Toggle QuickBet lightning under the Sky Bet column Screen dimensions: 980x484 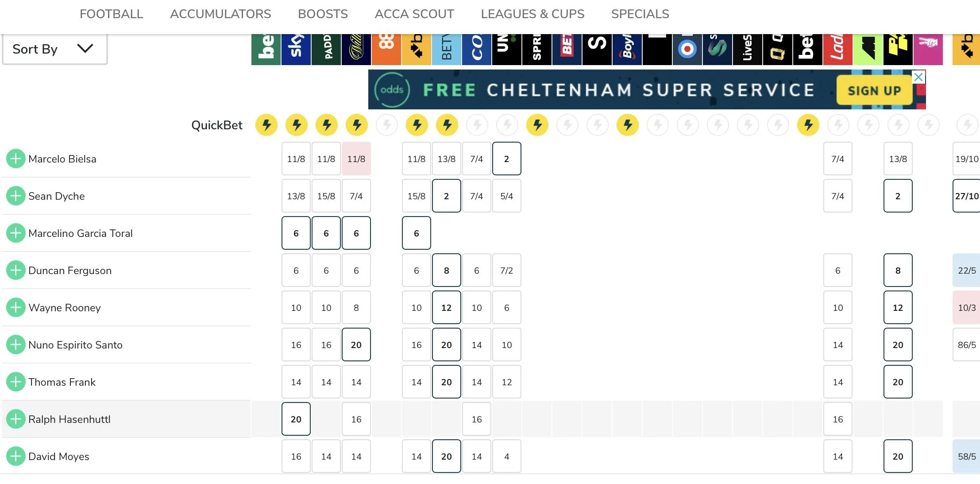(297, 125)
